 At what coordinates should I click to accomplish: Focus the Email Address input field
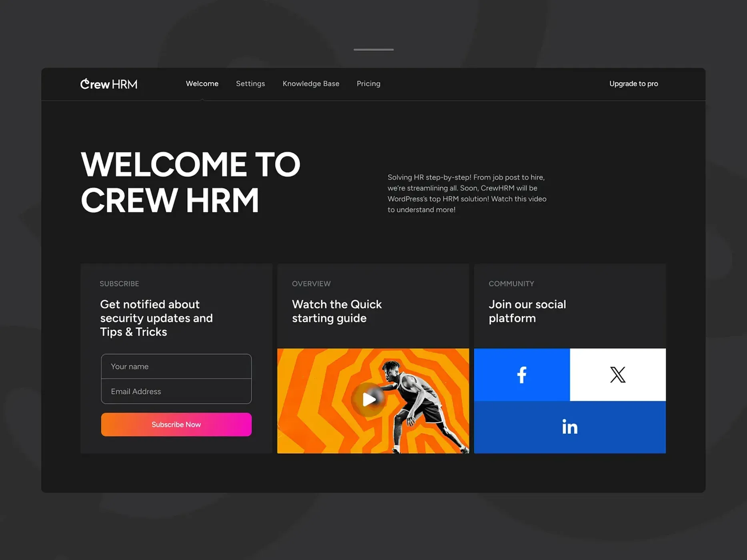point(176,391)
